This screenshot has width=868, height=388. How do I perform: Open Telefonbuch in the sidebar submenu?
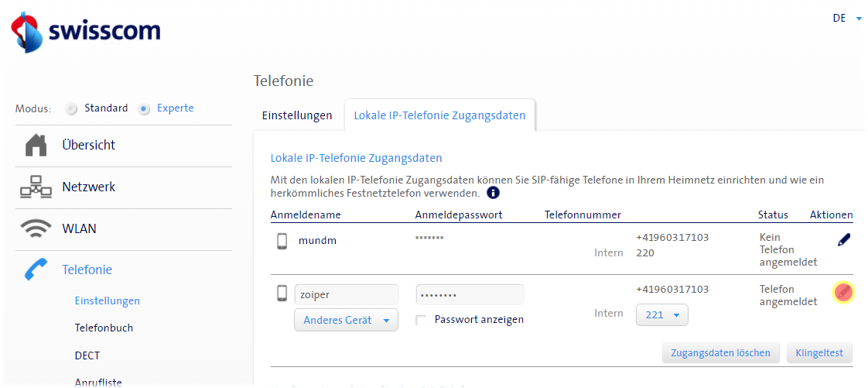tap(104, 328)
